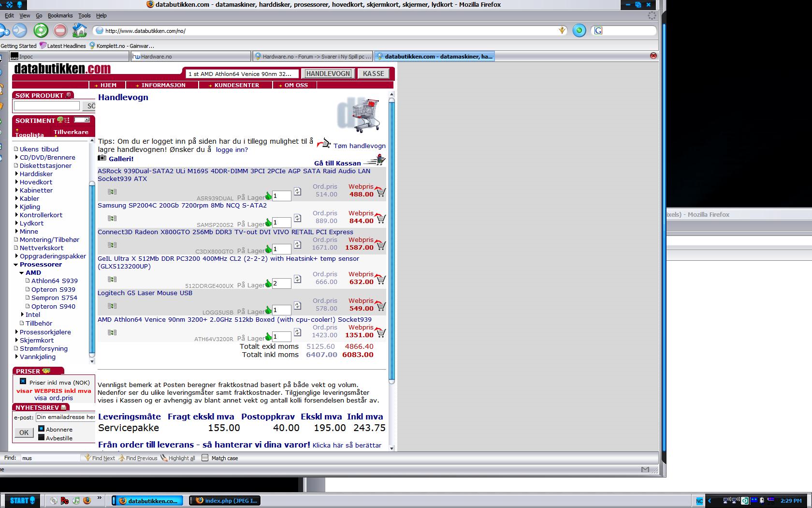The height and width of the screenshot is (508, 812).
Task: Expand the Hovedkort category arrow
Action: (x=16, y=182)
